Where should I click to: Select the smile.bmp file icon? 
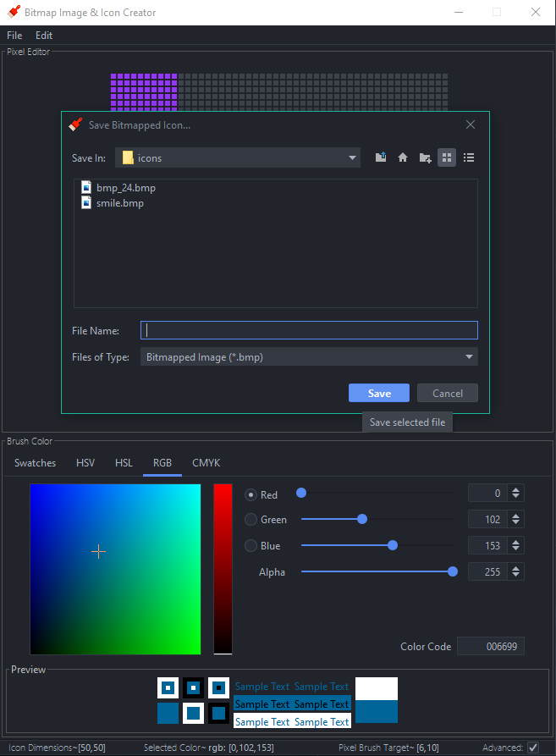point(86,203)
